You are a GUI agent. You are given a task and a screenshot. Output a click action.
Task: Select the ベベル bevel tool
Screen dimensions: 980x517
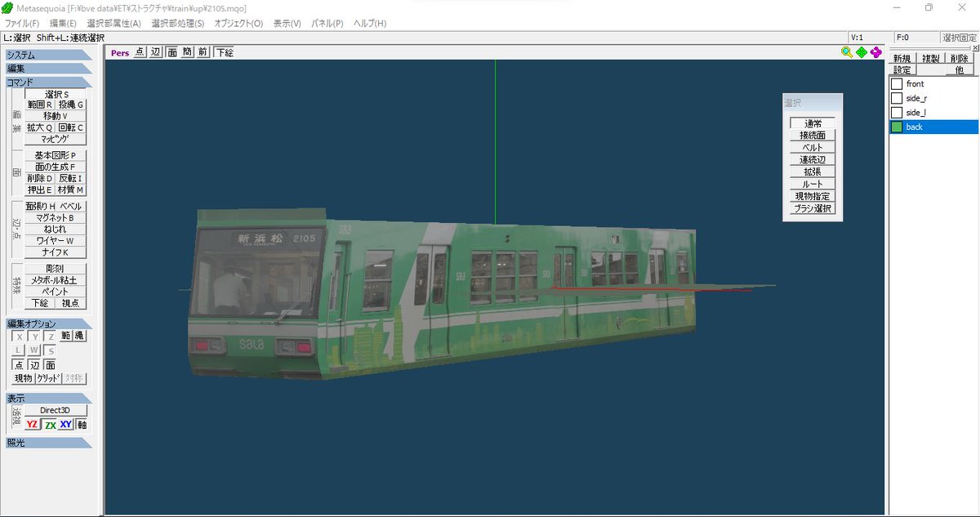[71, 207]
